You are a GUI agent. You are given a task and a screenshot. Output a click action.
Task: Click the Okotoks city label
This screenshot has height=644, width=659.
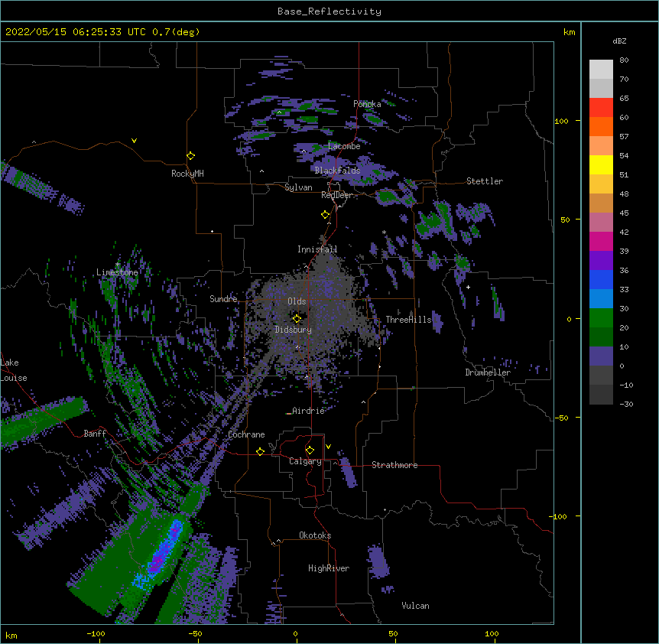point(315,535)
